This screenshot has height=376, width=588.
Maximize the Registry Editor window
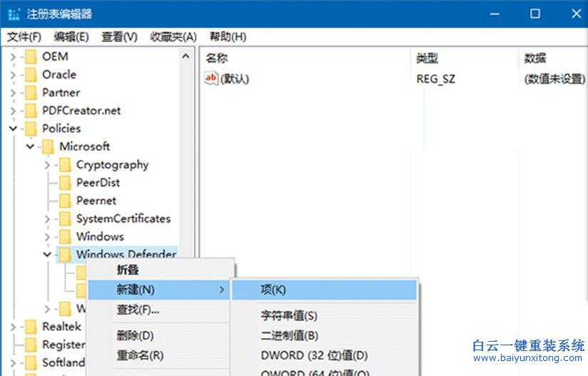(535, 14)
